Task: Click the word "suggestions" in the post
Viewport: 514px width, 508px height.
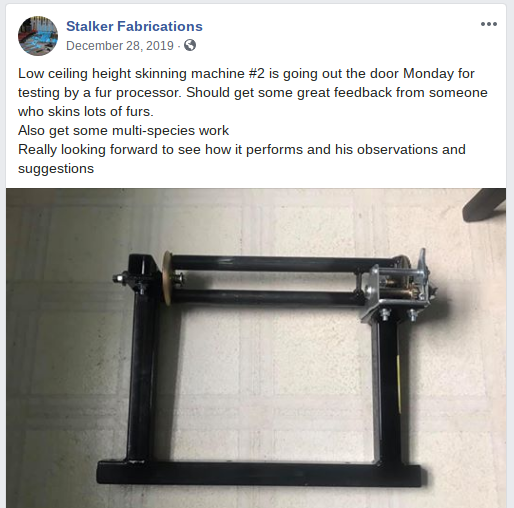Action: (x=56, y=169)
